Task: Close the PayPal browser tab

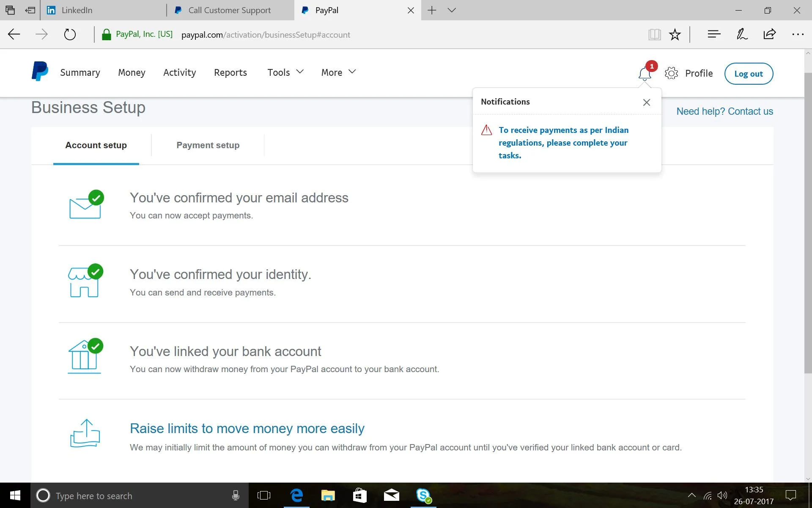Action: click(x=411, y=10)
